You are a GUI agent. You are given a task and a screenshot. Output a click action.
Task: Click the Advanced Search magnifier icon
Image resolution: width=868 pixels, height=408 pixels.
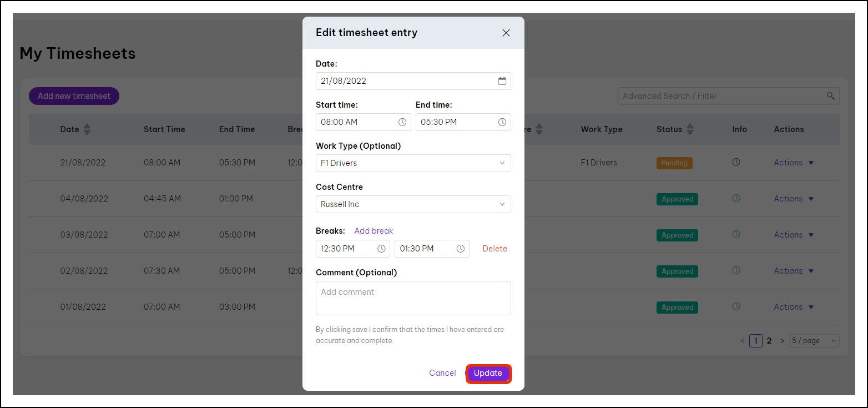coord(830,96)
